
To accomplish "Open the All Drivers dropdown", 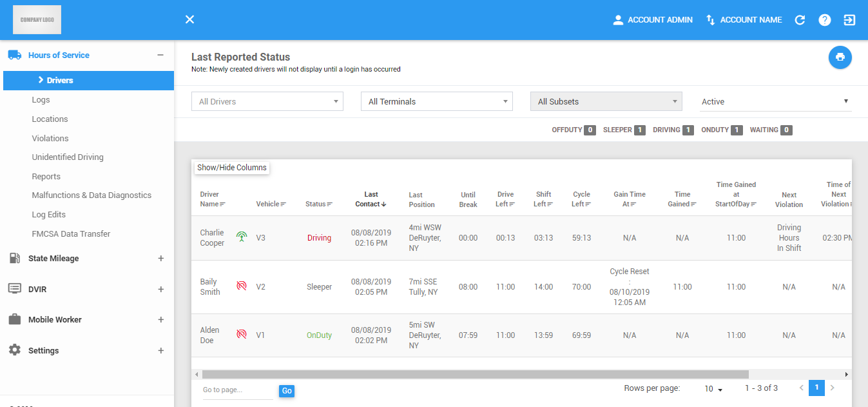I will [267, 101].
